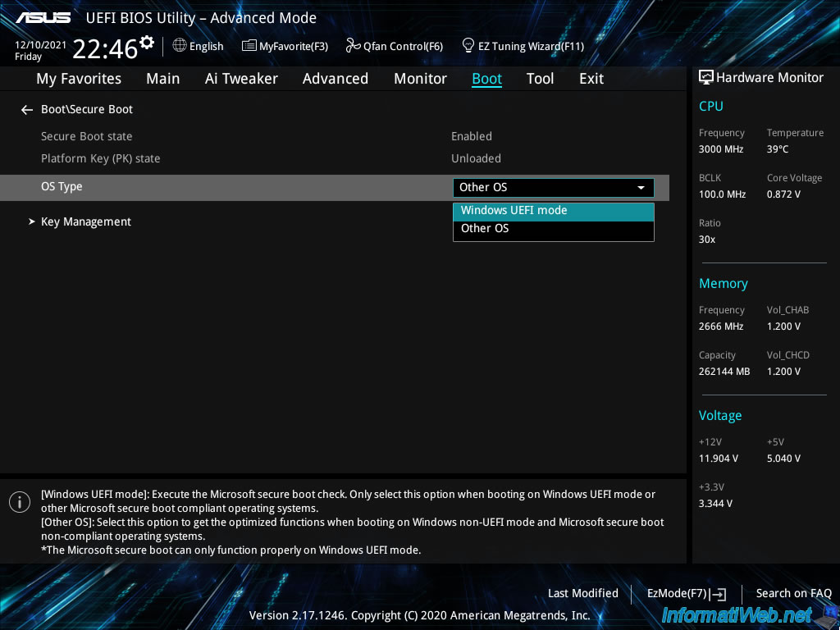Switch to EzMode(F7)
Screen dimensions: 840x630
click(x=686, y=594)
